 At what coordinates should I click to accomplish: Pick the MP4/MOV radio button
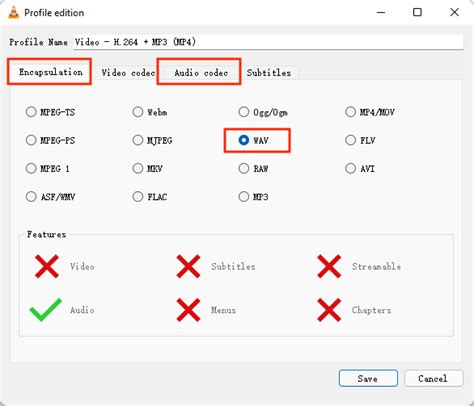click(x=350, y=112)
